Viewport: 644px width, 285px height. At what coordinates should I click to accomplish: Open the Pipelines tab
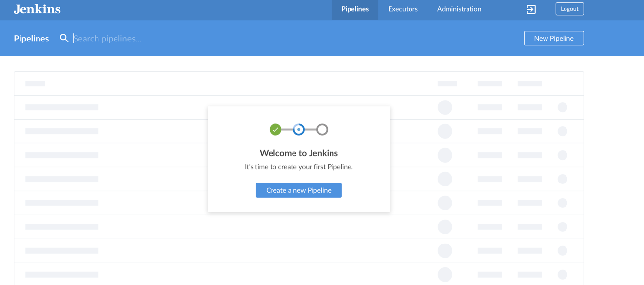[355, 9]
